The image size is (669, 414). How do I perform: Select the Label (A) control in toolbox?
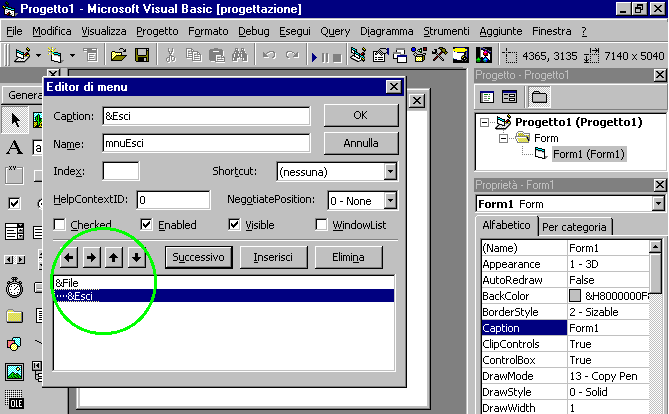click(14, 148)
